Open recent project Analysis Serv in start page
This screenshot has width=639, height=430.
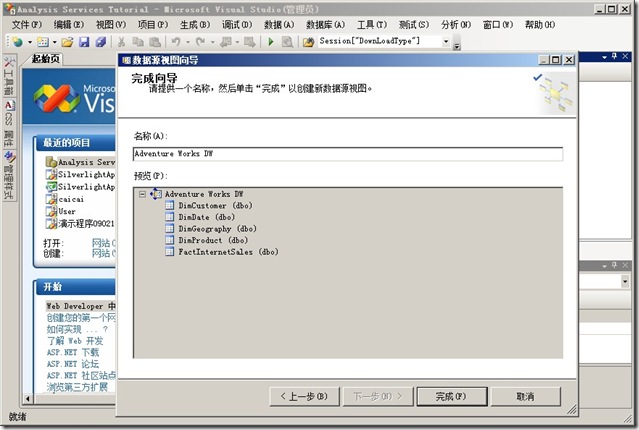coord(81,162)
